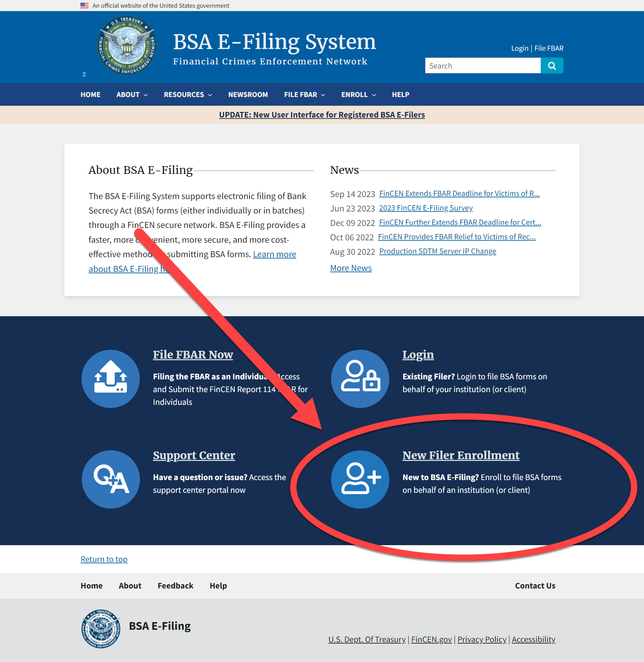644x662 pixels.
Task: Click the Search text field
Action: [482, 66]
